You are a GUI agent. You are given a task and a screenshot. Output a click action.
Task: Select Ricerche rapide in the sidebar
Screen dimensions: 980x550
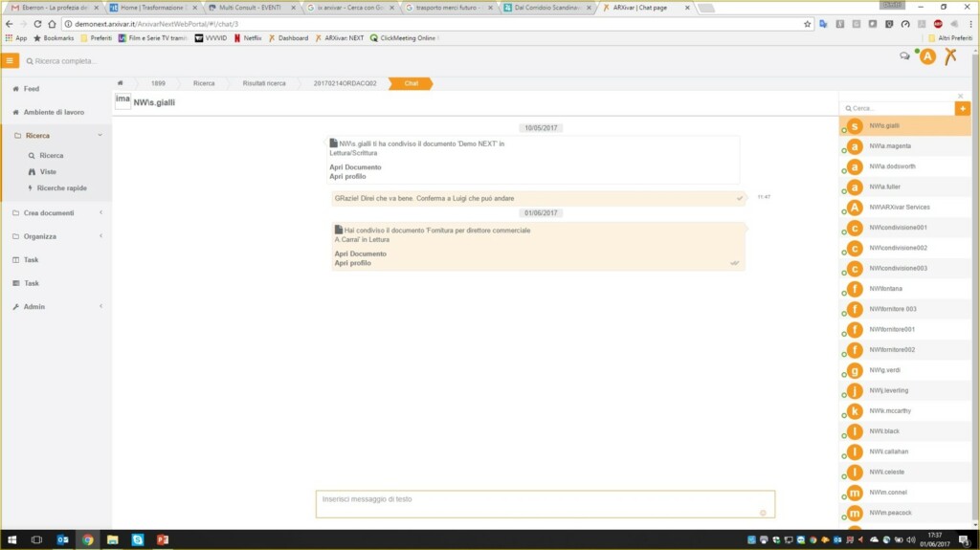61,188
